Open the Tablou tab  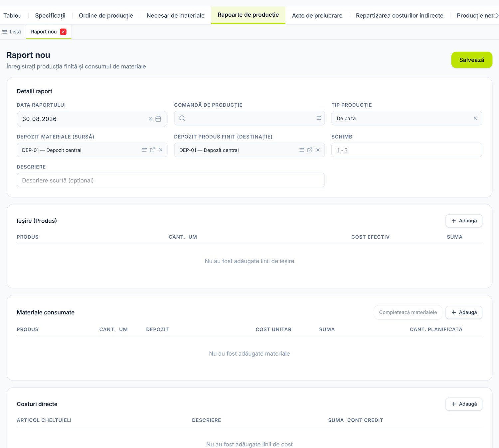(12, 15)
